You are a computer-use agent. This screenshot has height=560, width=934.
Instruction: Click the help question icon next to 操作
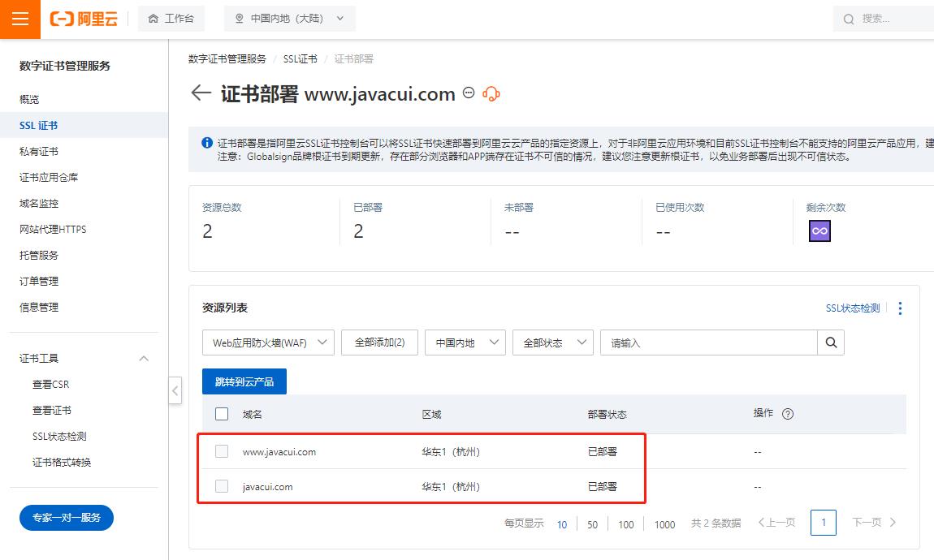[x=788, y=414]
